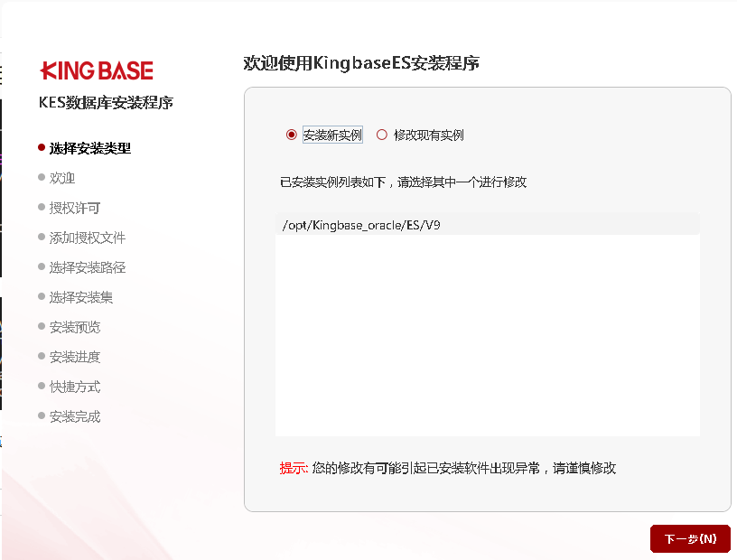Screen dimensions: 737x560
Task: Jump to the 授权许可 step
Action: point(75,208)
